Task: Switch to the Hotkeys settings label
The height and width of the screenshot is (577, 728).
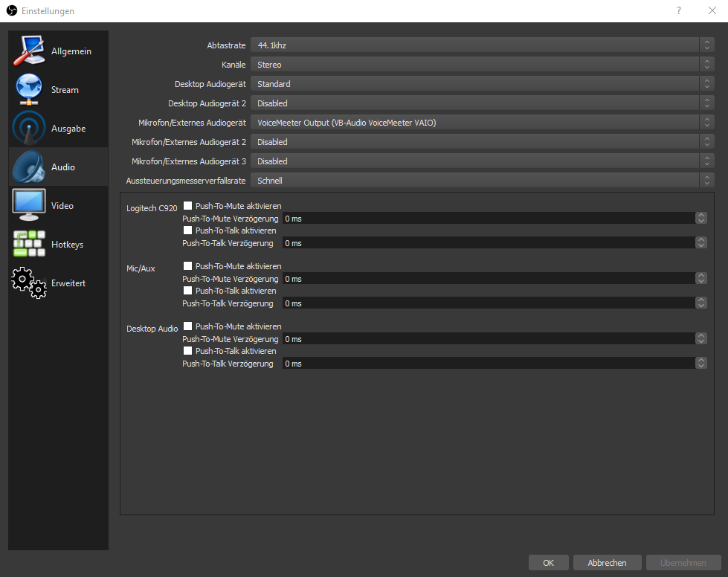Action: (68, 244)
